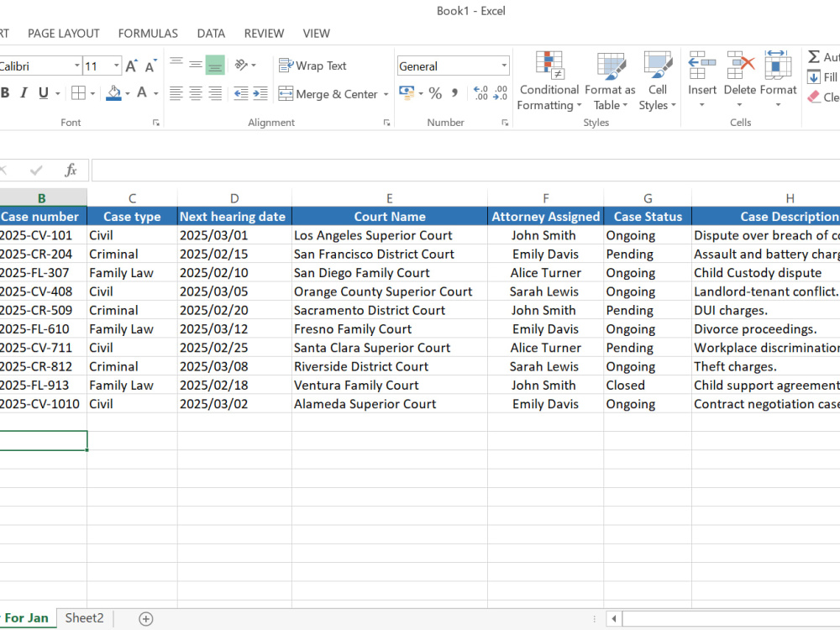Click Clear eraser icon
Viewport: 840px width, 630px height.
(x=814, y=97)
